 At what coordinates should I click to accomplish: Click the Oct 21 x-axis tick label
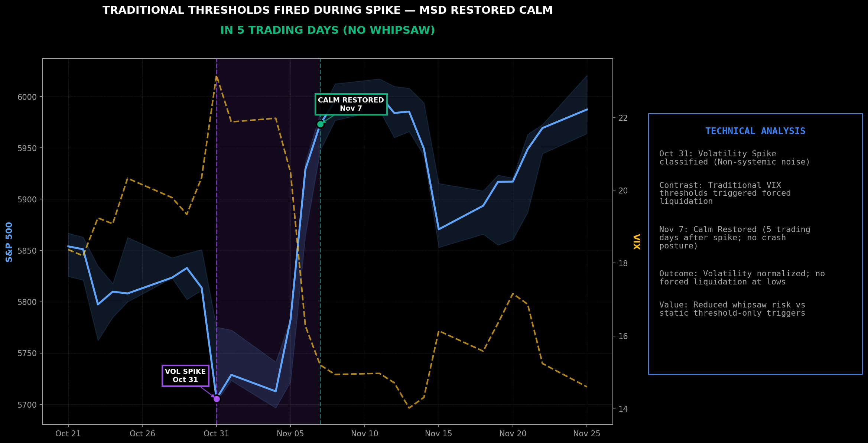[68, 434]
